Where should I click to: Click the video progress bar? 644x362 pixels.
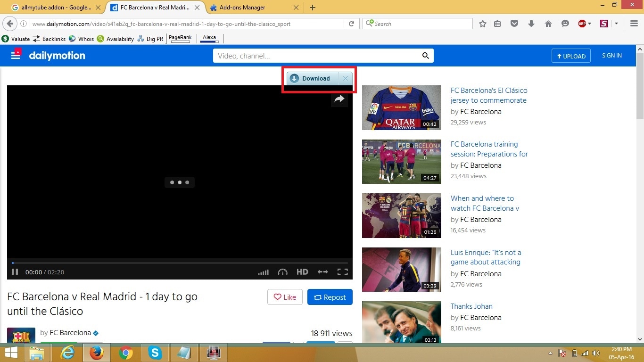[180, 263]
